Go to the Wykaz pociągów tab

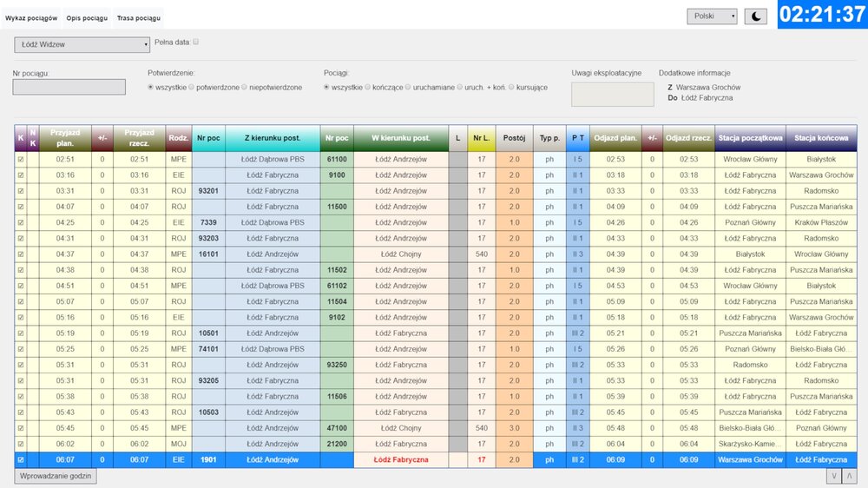[x=31, y=18]
